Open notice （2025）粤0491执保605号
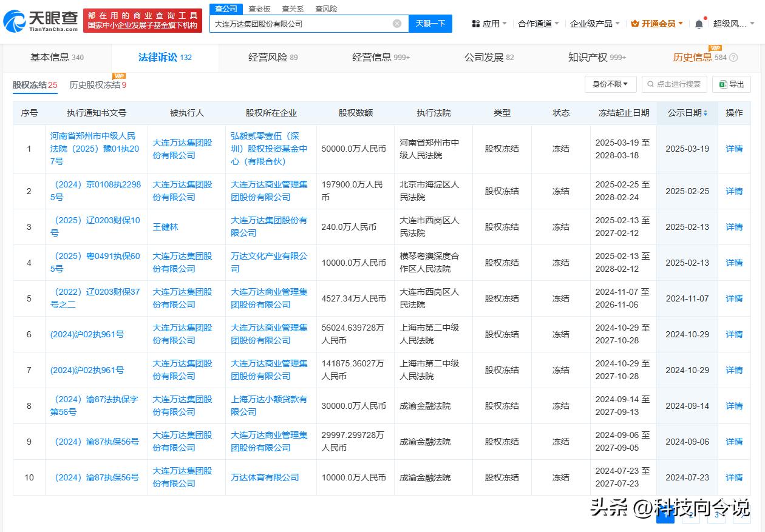 [95, 263]
